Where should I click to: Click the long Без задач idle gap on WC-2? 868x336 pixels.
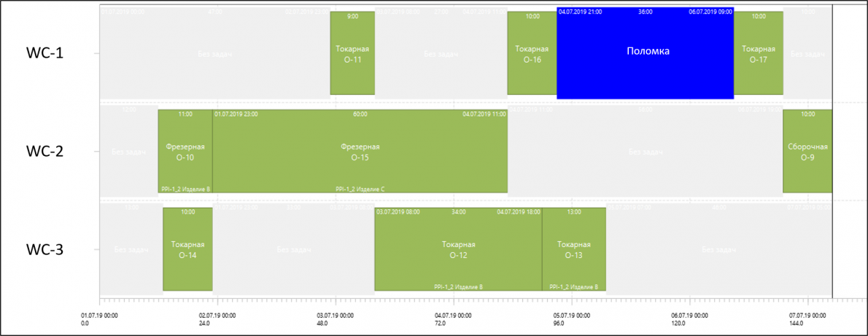(646, 151)
